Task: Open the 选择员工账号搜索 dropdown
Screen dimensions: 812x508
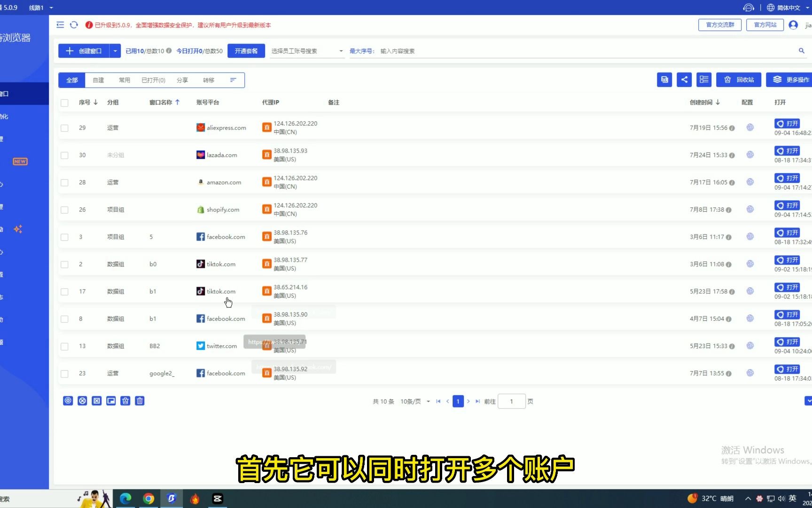Action: tap(307, 51)
